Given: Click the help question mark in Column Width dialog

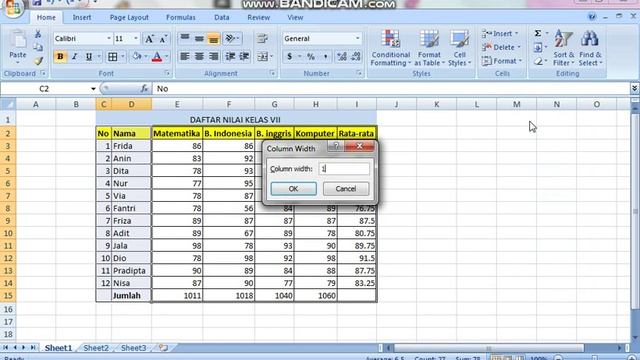Looking at the screenshot, I should [336, 146].
